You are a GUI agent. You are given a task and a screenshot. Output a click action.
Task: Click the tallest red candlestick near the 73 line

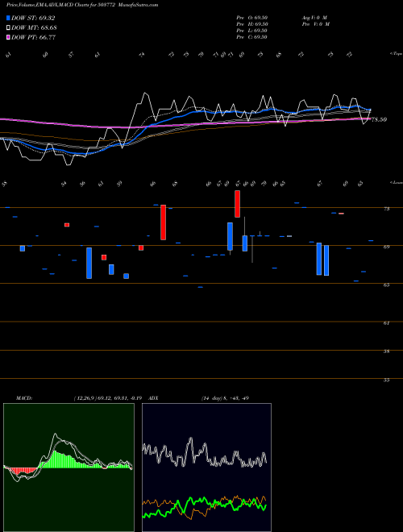point(163,222)
